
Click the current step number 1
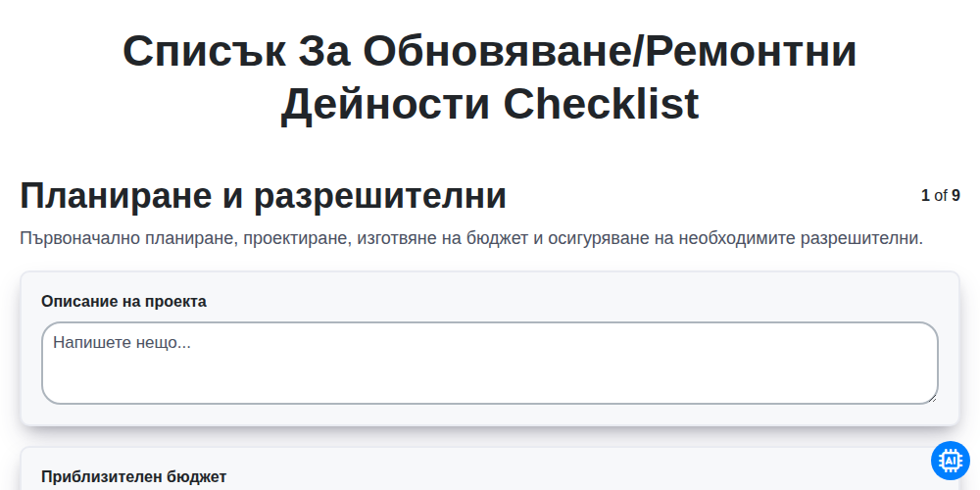click(x=925, y=196)
